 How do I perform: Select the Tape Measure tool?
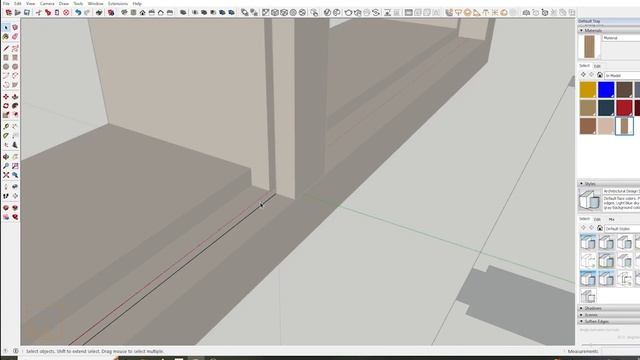(x=6, y=127)
